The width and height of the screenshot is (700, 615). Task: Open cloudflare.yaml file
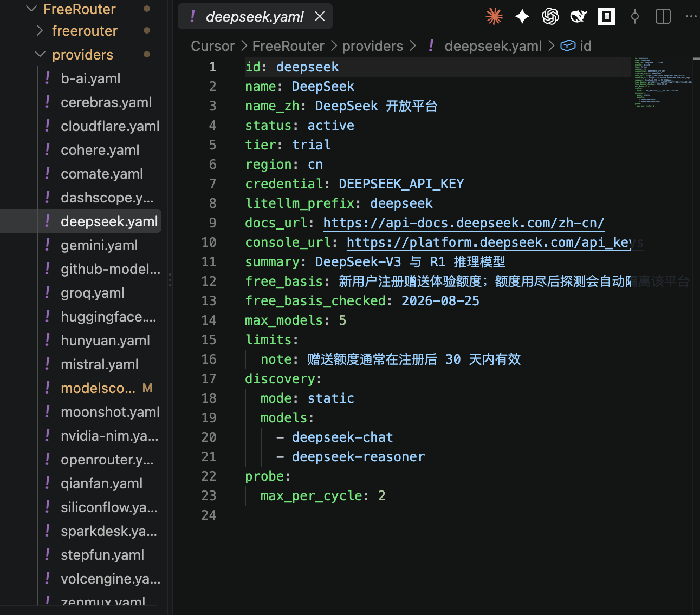pyautogui.click(x=110, y=126)
